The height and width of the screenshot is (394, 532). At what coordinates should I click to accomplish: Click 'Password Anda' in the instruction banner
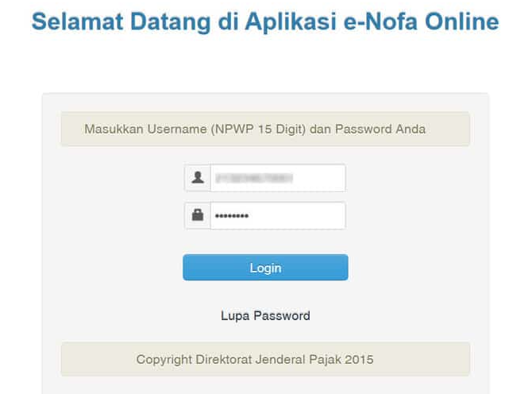[x=380, y=129]
